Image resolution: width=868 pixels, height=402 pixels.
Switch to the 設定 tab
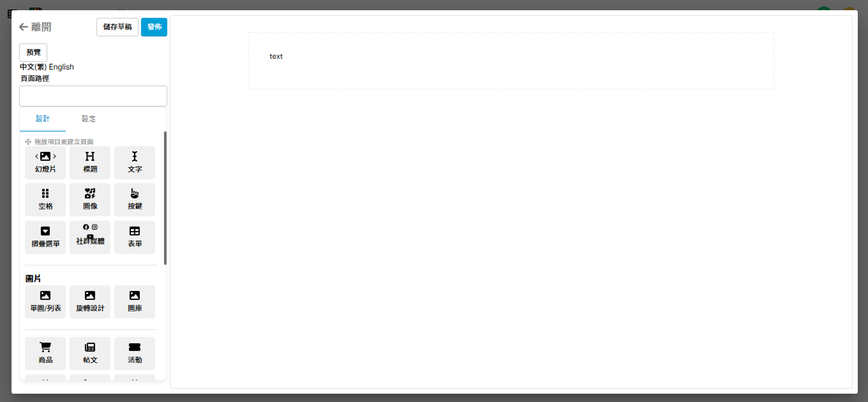point(88,119)
